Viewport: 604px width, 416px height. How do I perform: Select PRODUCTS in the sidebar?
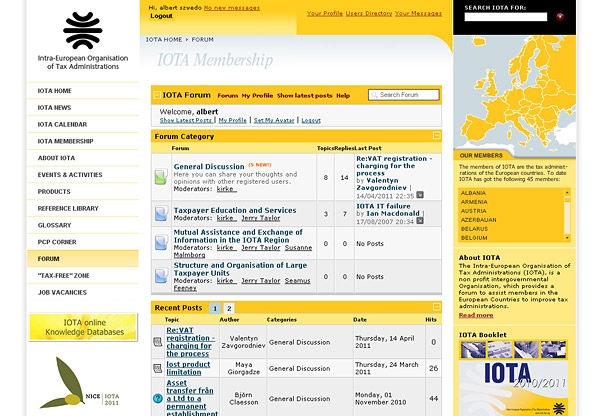[83, 191]
